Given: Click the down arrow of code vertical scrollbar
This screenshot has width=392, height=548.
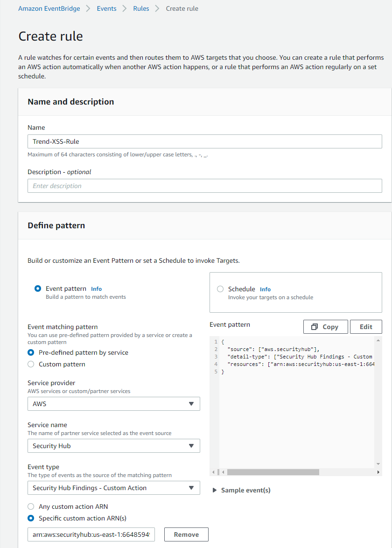Looking at the screenshot, I should 378,464.
